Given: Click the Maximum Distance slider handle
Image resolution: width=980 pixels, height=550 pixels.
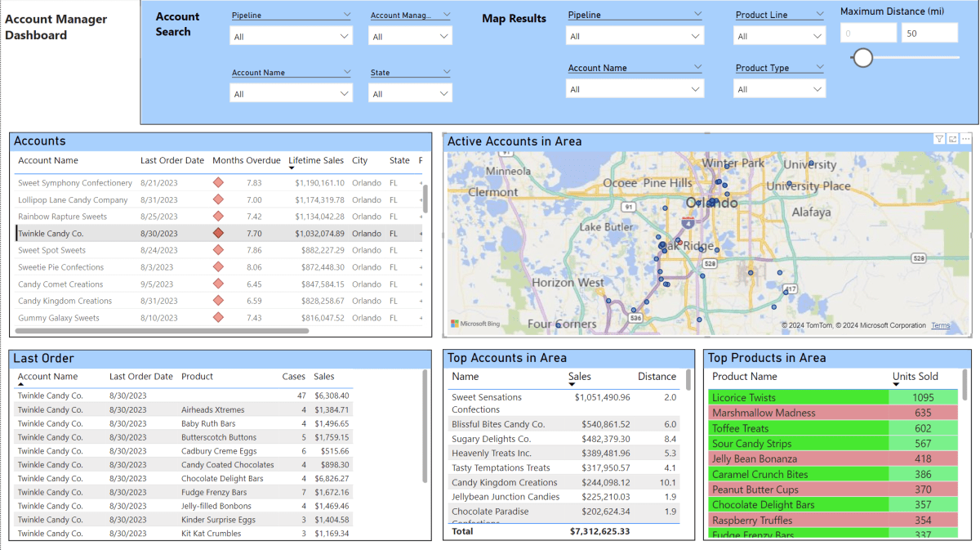Looking at the screenshot, I should tap(862, 58).
